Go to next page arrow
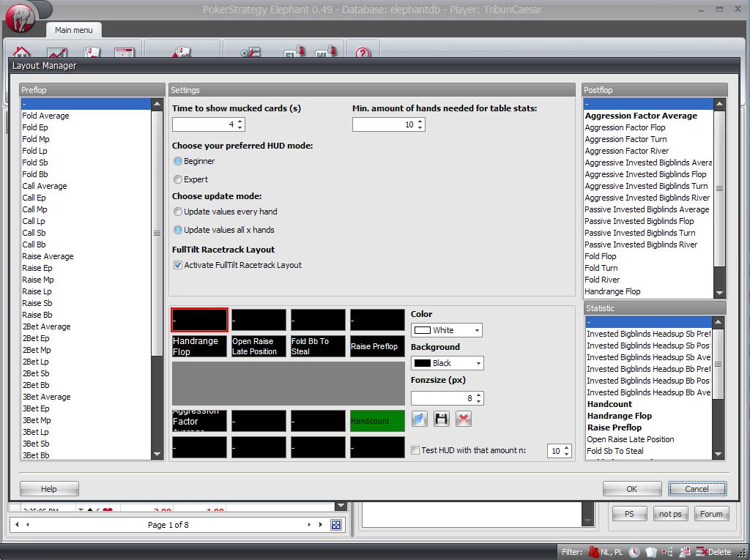 click(x=309, y=525)
